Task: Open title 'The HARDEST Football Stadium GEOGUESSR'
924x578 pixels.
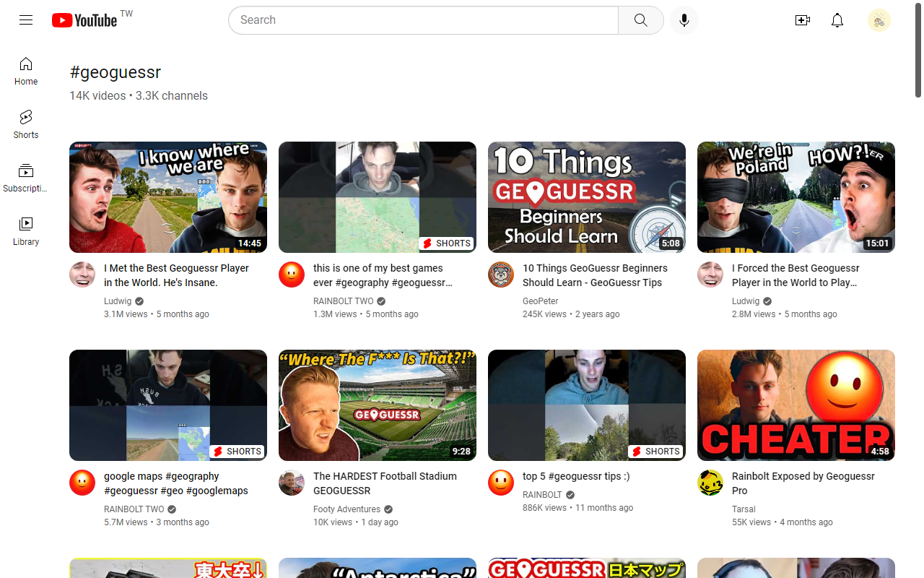Action: (385, 483)
